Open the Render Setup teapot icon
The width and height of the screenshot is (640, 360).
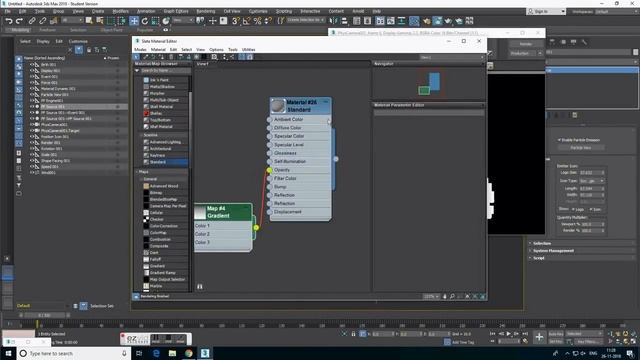point(427,21)
